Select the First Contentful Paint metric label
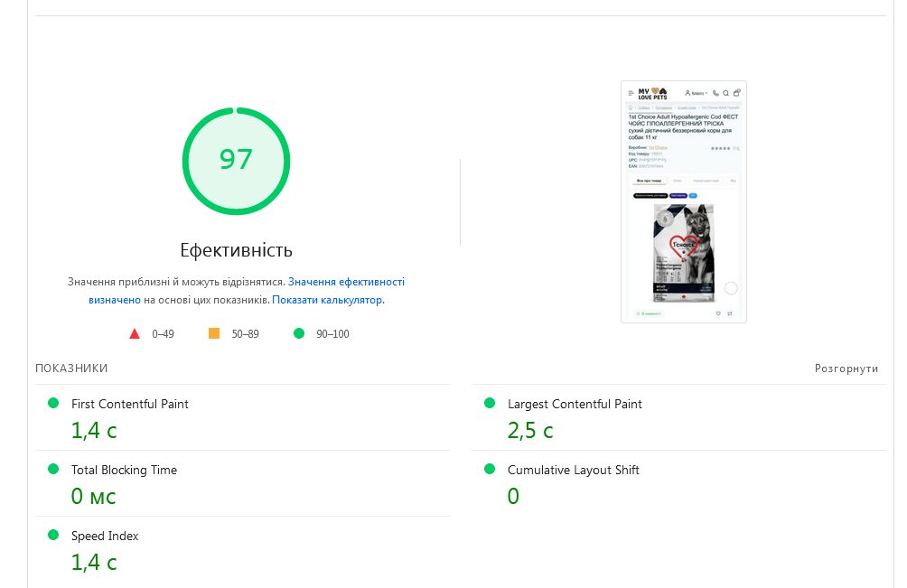The width and height of the screenshot is (907, 588). (x=130, y=404)
